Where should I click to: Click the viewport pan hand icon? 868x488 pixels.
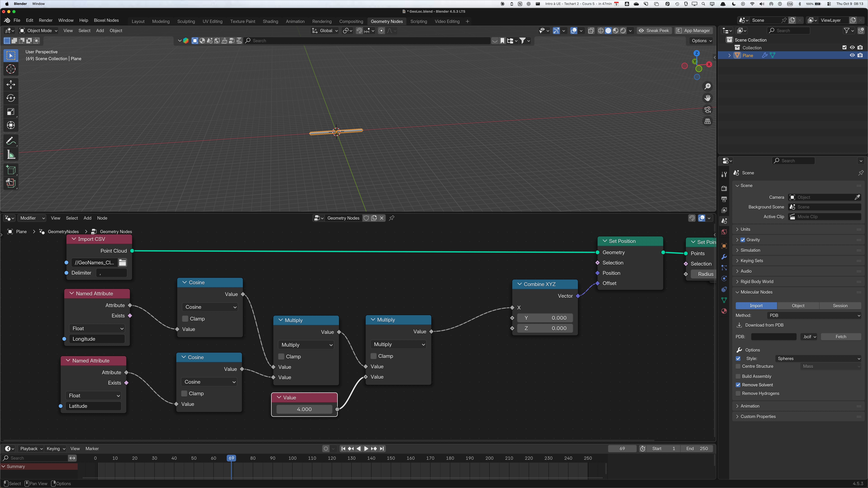(708, 98)
